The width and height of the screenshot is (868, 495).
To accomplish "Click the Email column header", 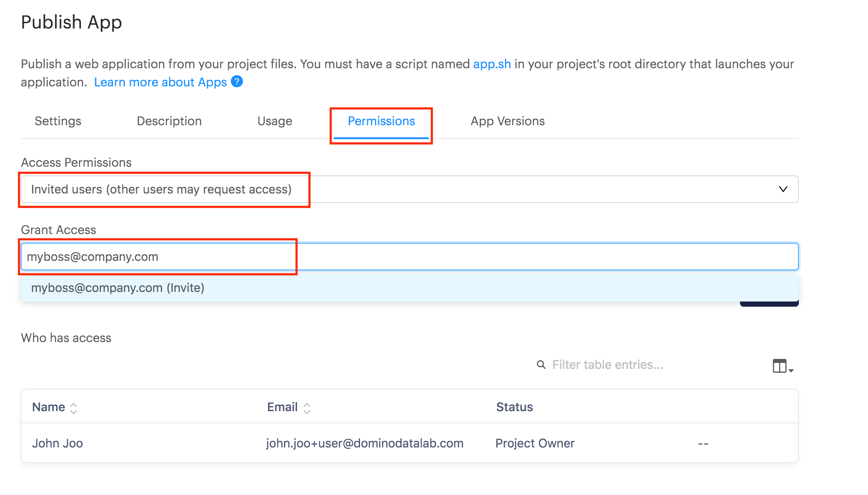I will tap(282, 407).
